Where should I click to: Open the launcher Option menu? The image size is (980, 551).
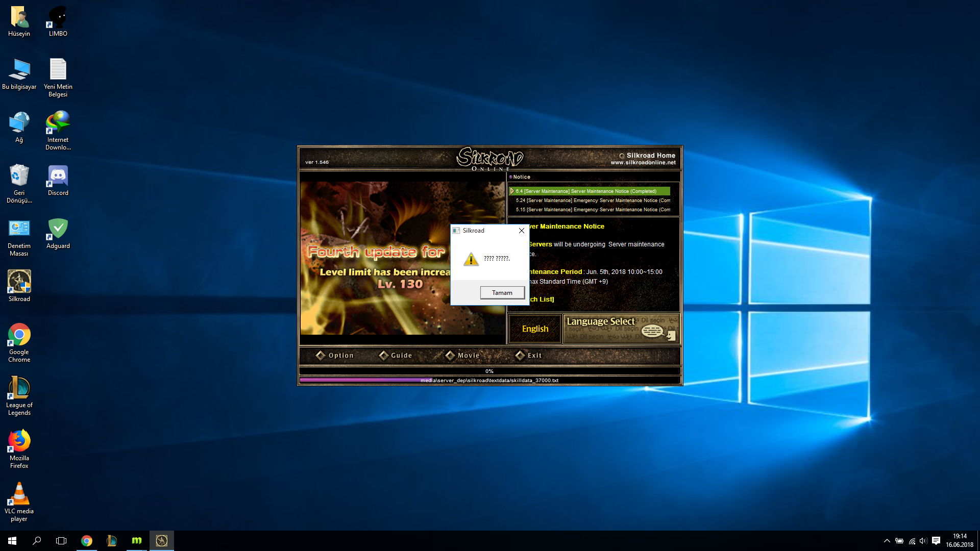(x=335, y=356)
